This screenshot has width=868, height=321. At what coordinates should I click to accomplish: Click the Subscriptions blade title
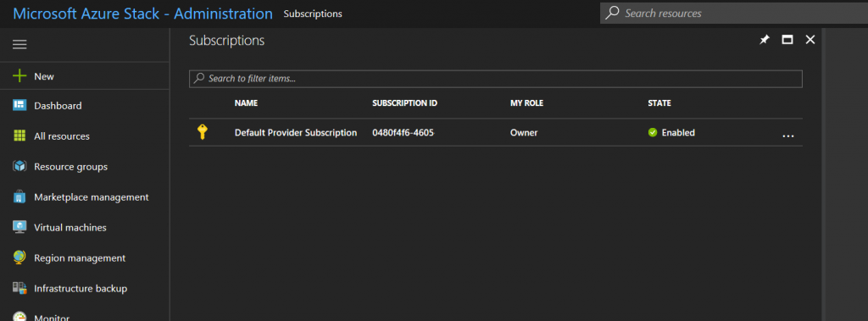[x=227, y=41]
